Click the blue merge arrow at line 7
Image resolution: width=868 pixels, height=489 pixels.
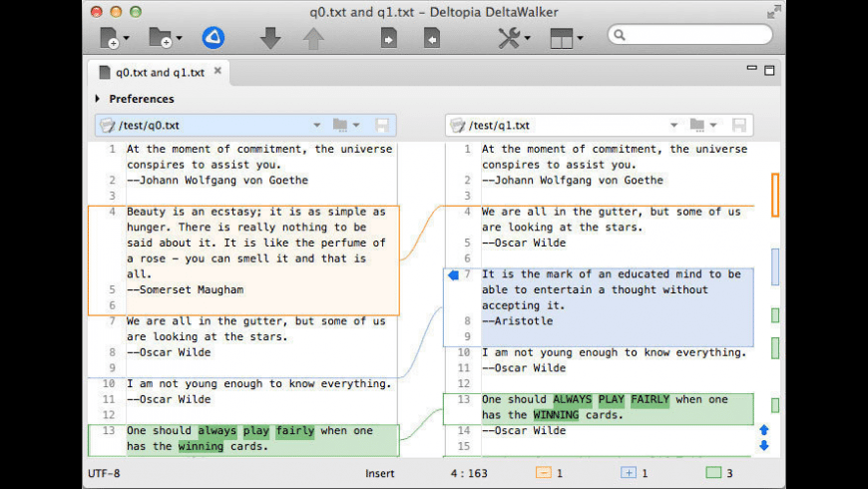pos(454,274)
